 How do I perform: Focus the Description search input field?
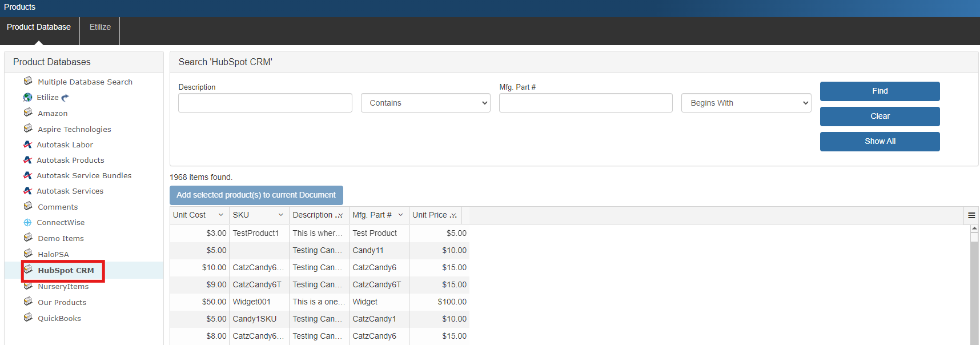[x=265, y=103]
